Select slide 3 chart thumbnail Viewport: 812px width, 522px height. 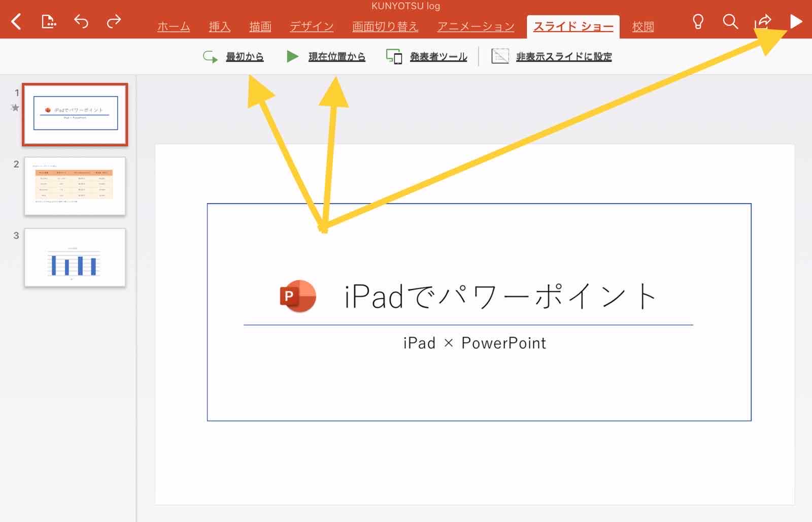pos(75,257)
